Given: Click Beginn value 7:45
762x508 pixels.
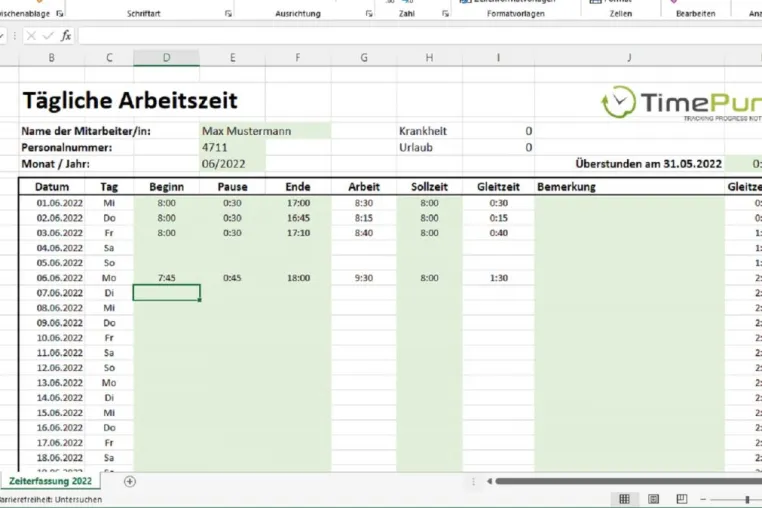Looking at the screenshot, I should [167, 278].
